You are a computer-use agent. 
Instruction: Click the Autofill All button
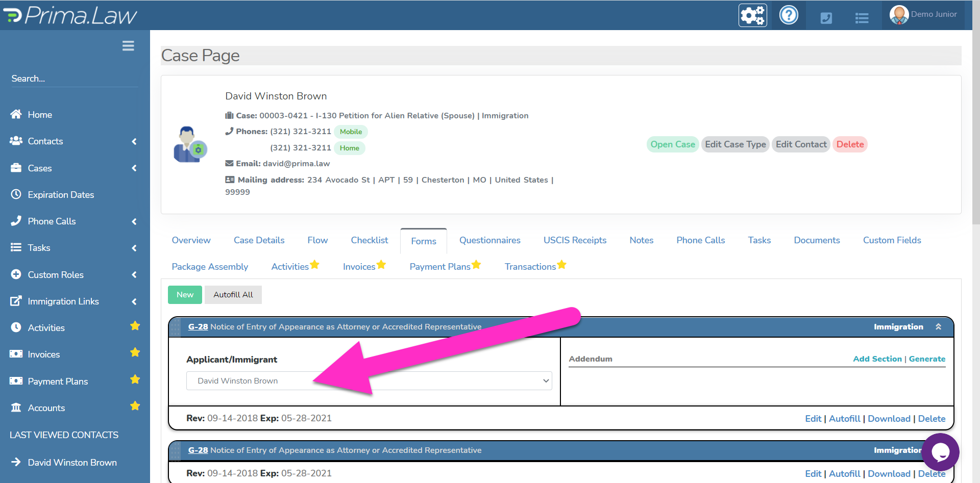pos(233,294)
